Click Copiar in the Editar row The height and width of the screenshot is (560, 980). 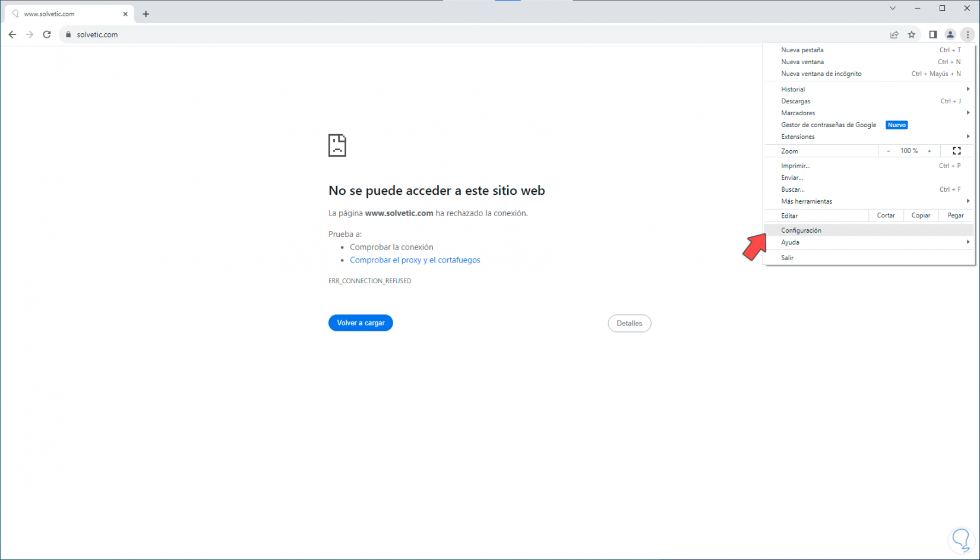point(921,216)
